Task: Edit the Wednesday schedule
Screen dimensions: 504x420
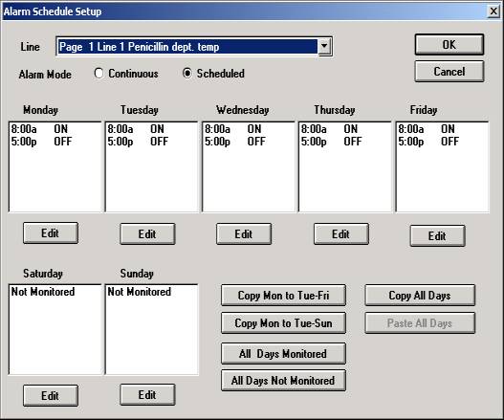Action: coord(244,233)
